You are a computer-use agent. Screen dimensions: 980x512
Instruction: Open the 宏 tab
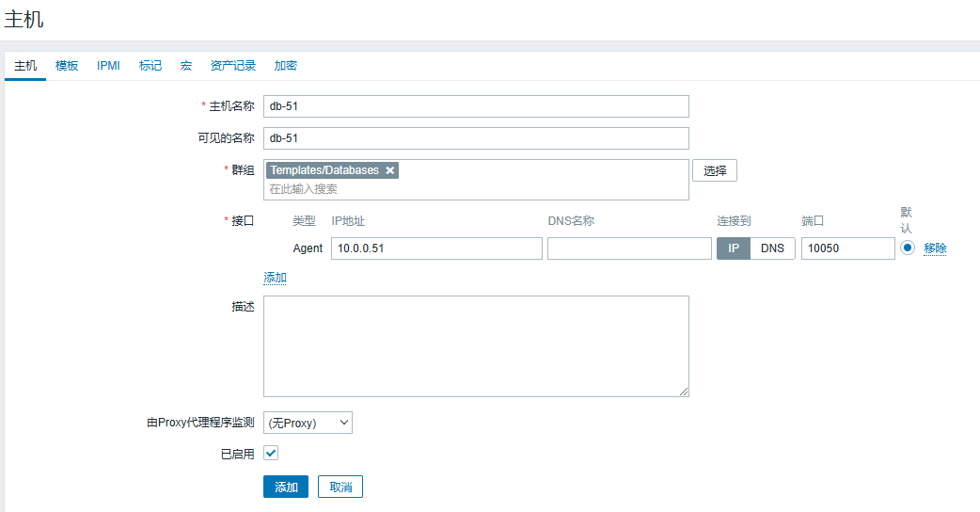point(185,66)
